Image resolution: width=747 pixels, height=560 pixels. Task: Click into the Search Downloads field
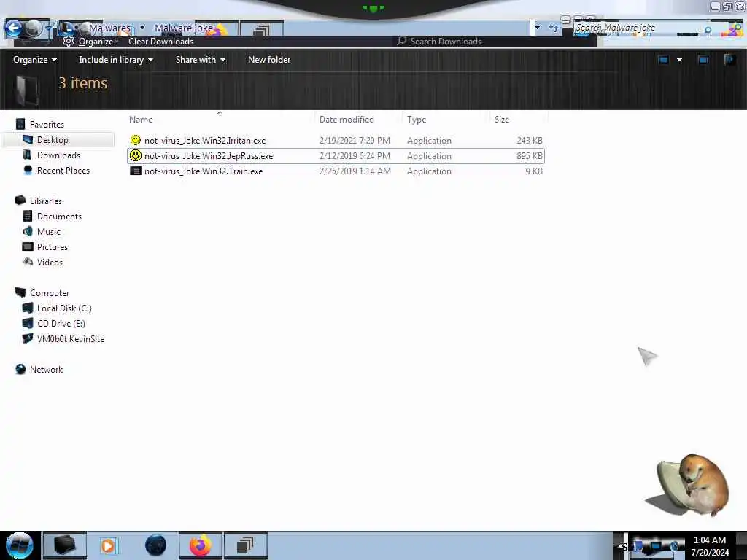point(495,42)
